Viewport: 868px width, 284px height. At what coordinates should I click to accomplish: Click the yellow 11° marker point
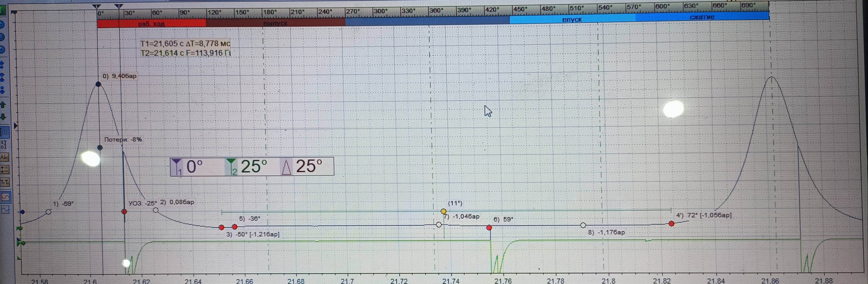click(444, 211)
